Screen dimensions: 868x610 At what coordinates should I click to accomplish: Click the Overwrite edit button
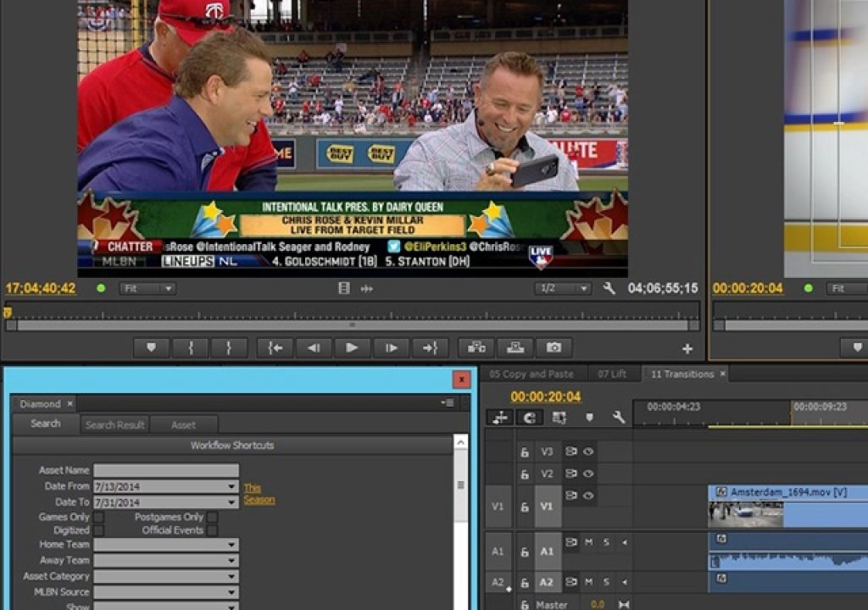515,347
